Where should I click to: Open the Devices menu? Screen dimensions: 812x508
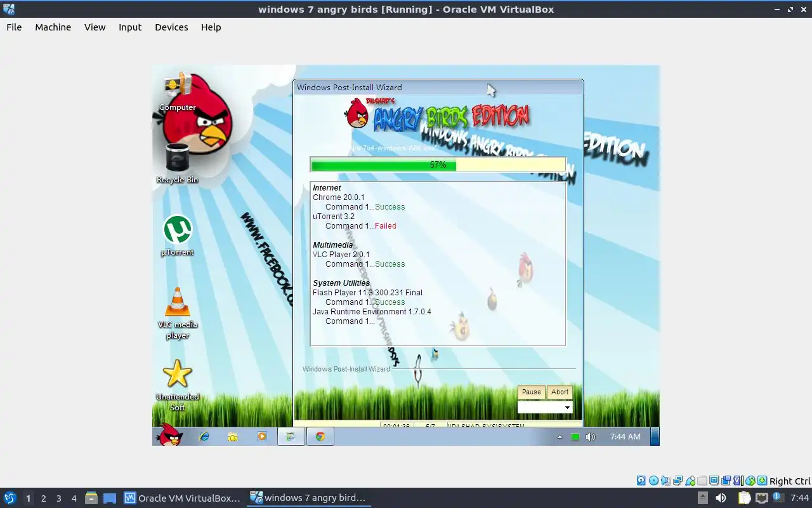click(x=171, y=27)
